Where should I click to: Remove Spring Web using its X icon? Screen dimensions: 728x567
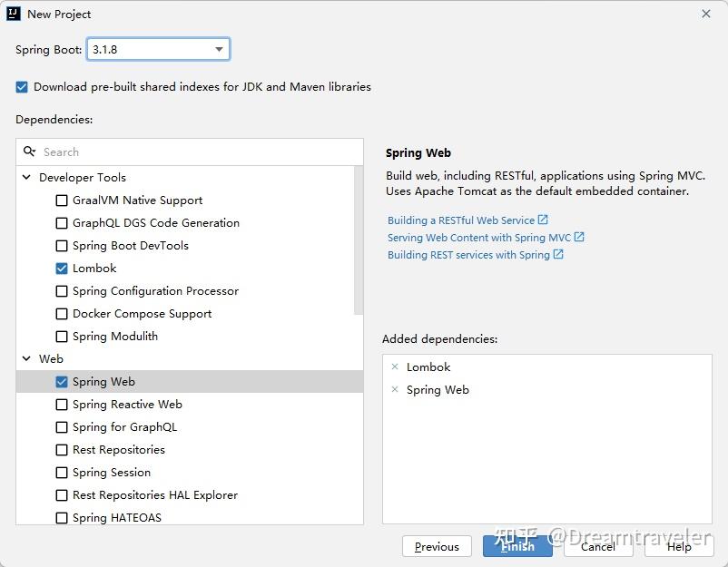tap(395, 389)
